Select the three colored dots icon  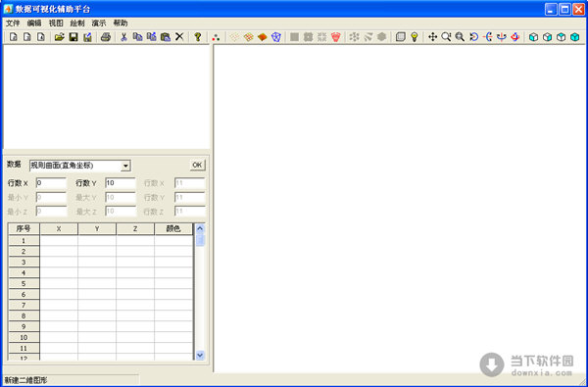tap(216, 37)
